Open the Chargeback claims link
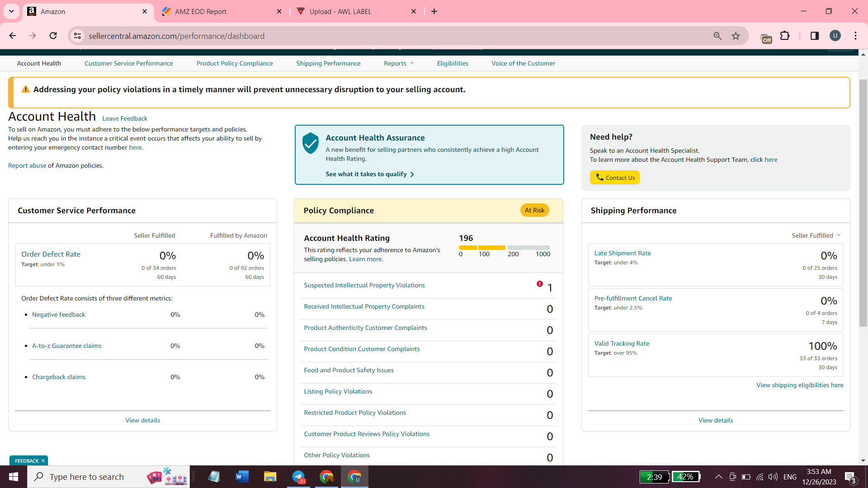 [59, 377]
